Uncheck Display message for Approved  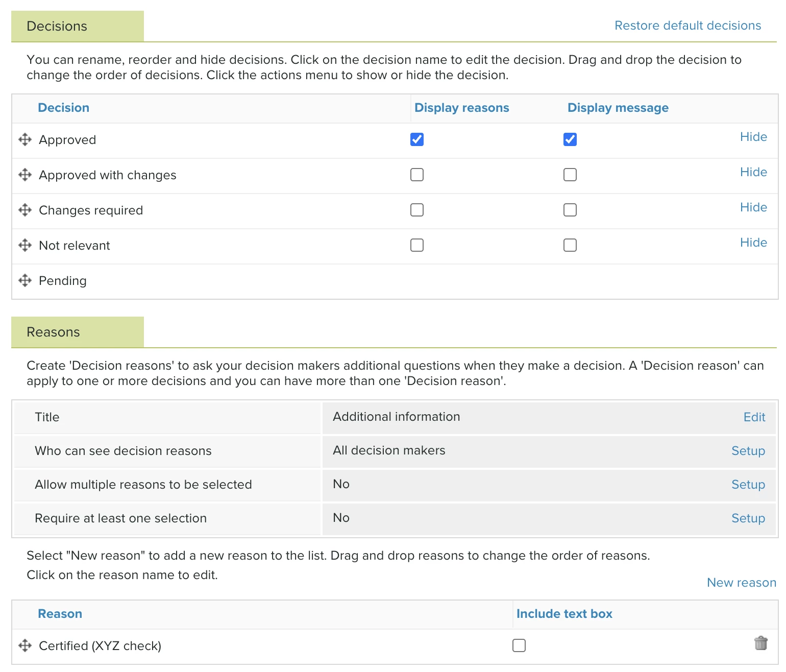coord(570,139)
